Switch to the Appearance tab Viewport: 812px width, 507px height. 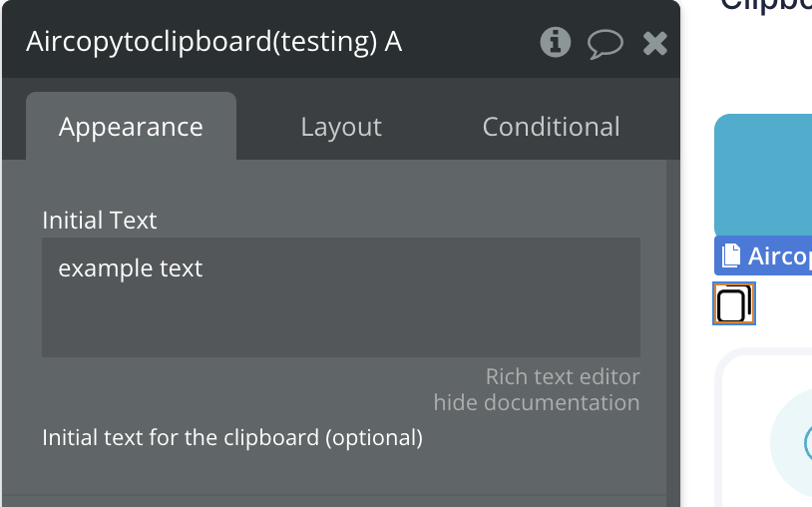point(131,127)
